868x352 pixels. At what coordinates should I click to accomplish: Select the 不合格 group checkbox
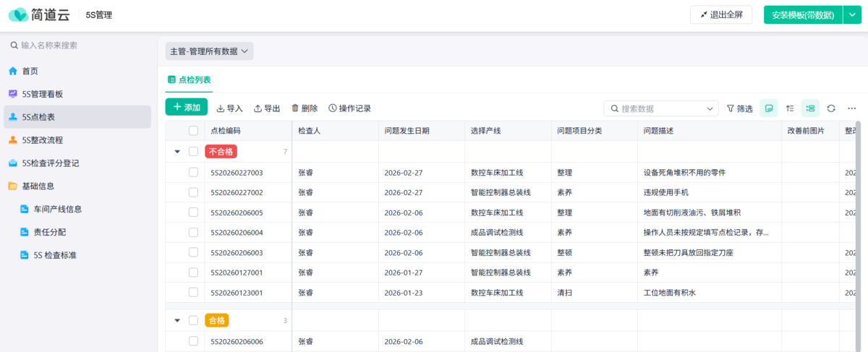[193, 152]
